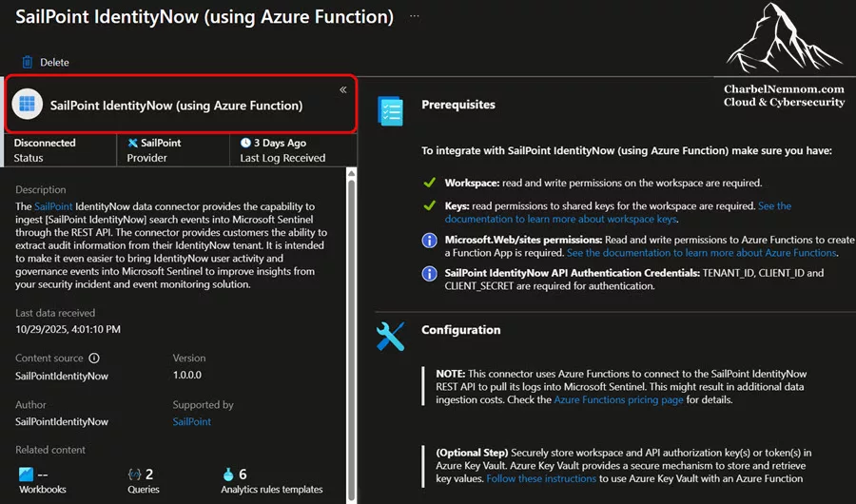Select SailPointIdentityNow under Author
The height and width of the screenshot is (504, 856).
pyautogui.click(x=62, y=421)
